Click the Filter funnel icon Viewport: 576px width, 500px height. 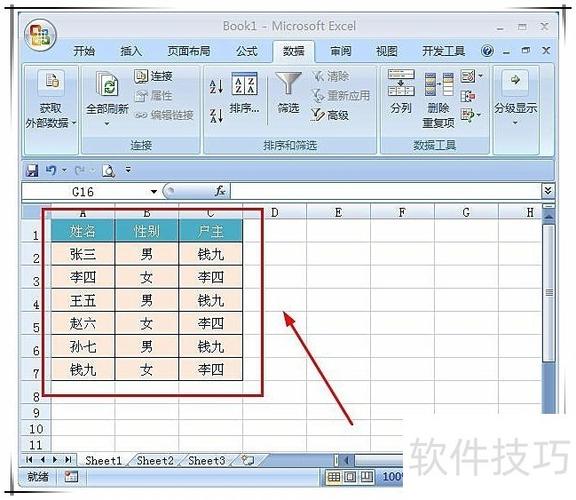pyautogui.click(x=288, y=83)
